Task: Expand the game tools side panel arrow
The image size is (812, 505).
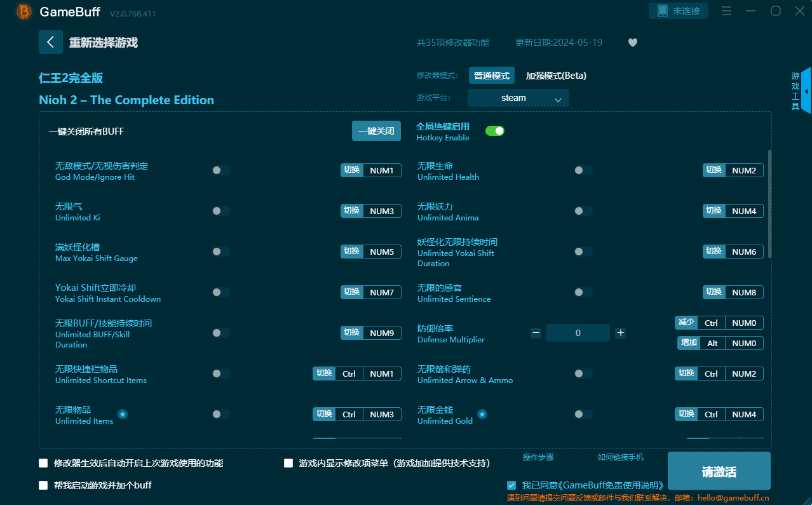Action: pos(806,91)
